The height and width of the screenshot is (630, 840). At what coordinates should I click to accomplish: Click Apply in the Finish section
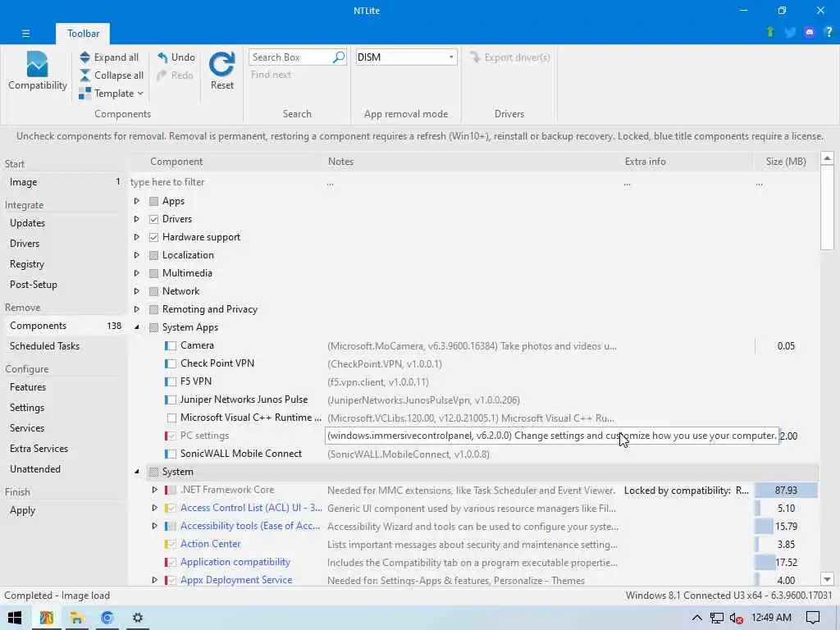click(x=22, y=510)
